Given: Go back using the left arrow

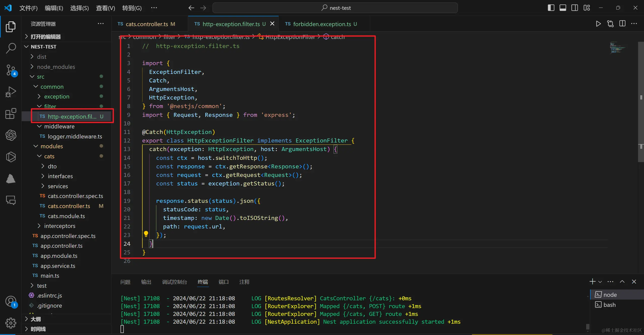Looking at the screenshot, I should click(x=191, y=8).
